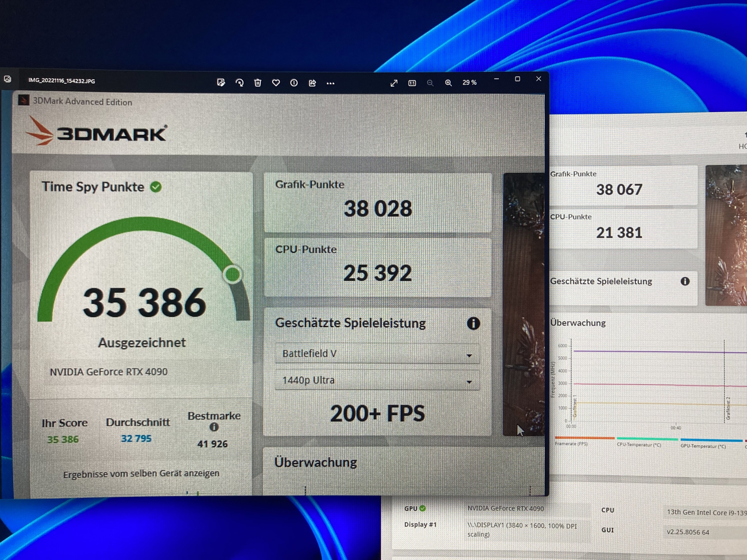Enter fullscreen view with arrows icon

[x=394, y=83]
